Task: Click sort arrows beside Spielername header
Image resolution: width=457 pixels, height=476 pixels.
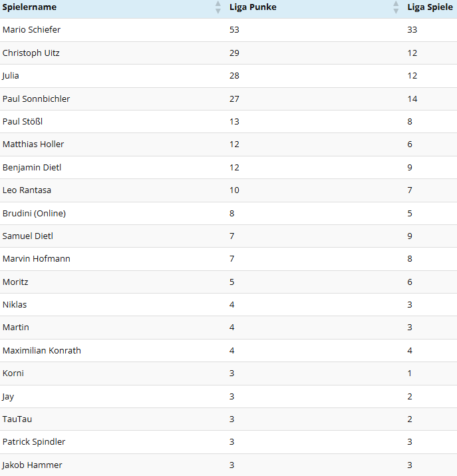Action: (218, 7)
